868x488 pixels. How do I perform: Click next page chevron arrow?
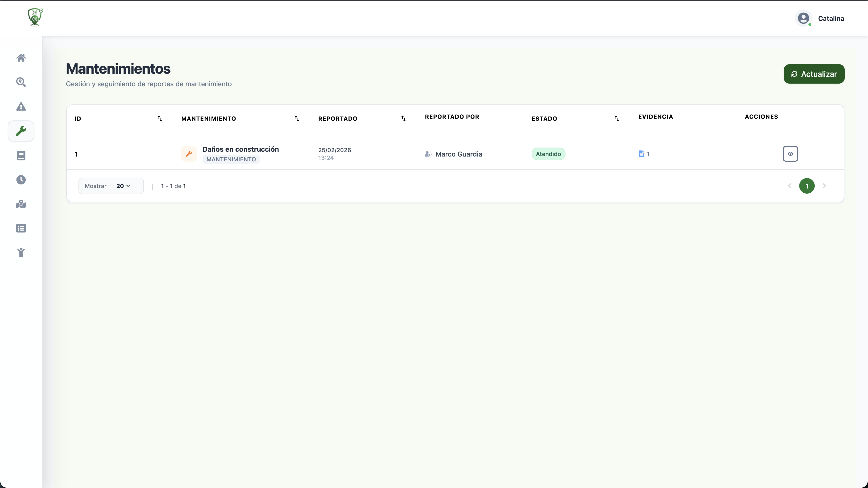(x=824, y=186)
